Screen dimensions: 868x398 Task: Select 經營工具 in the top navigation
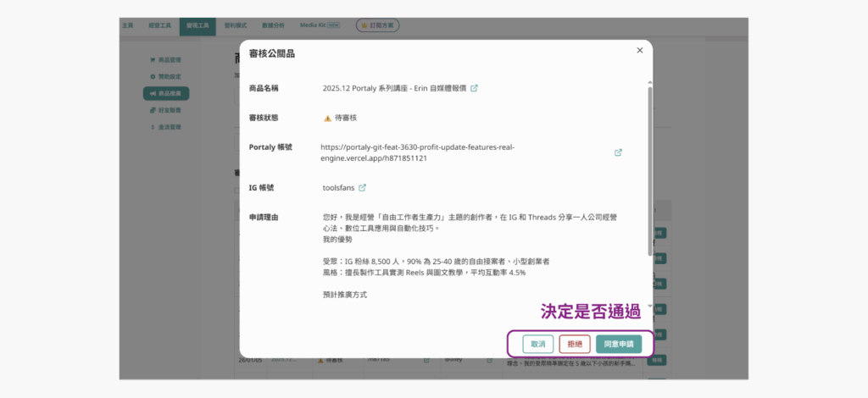coord(159,26)
